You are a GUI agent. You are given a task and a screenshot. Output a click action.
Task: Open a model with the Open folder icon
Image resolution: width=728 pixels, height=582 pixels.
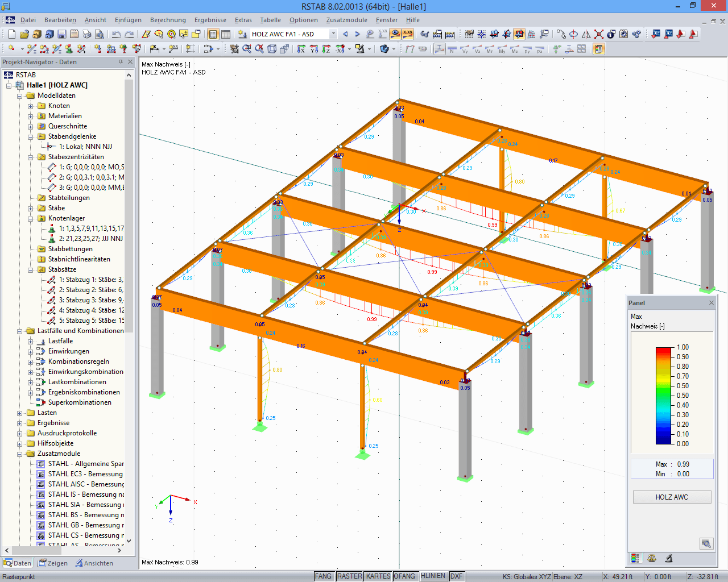pyautogui.click(x=23, y=34)
